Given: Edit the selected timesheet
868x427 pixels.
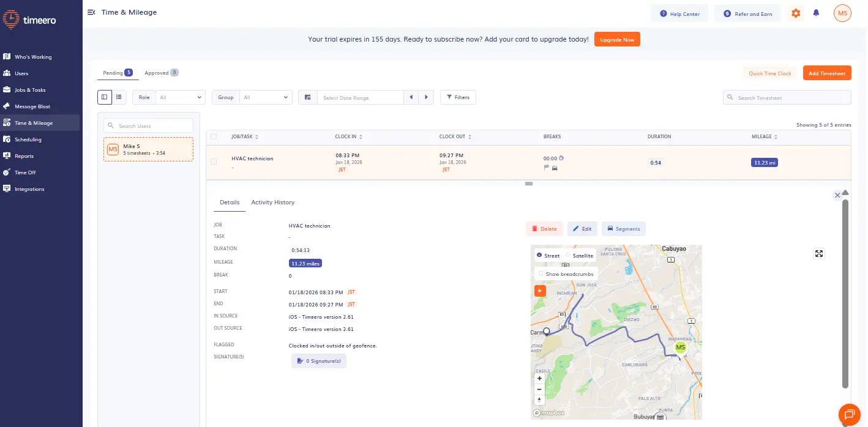Looking at the screenshot, I should point(582,229).
